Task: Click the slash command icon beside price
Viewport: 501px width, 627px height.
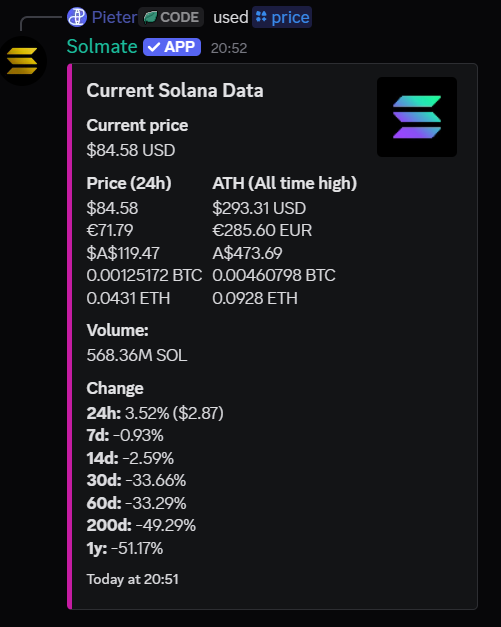Action: 261,17
